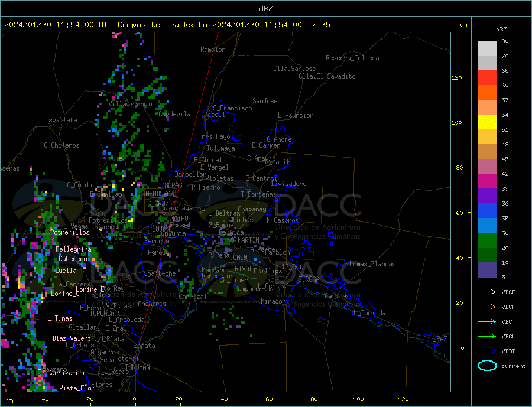This screenshot has height=407, width=532.
Task: Select the red swatch between 65 and 60
Action: (487, 77)
